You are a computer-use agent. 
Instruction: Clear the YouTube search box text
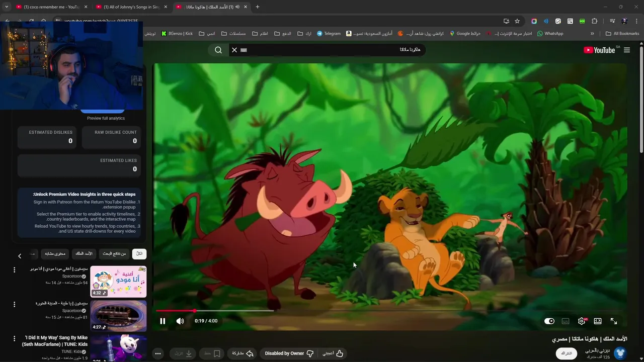click(x=234, y=50)
